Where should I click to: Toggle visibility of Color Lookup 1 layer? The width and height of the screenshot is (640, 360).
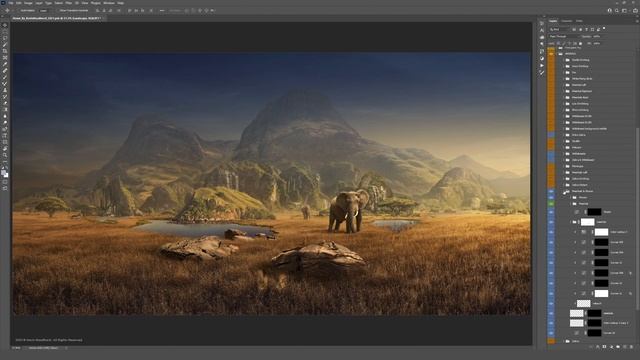[x=551, y=232]
